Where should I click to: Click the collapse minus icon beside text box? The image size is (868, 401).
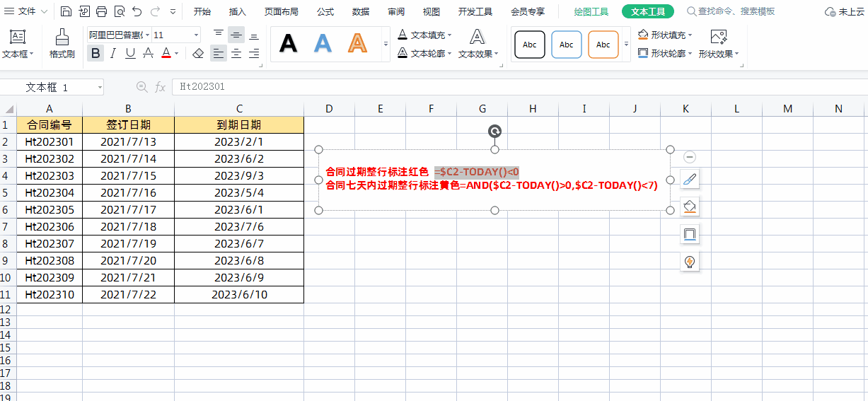coord(690,157)
